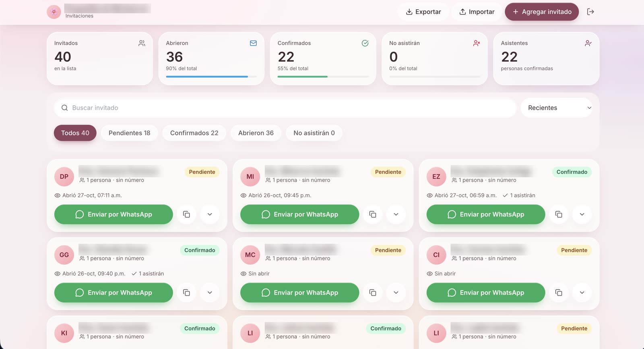
Task: Switch to the Abrieron 36 filter
Action: 256,133
